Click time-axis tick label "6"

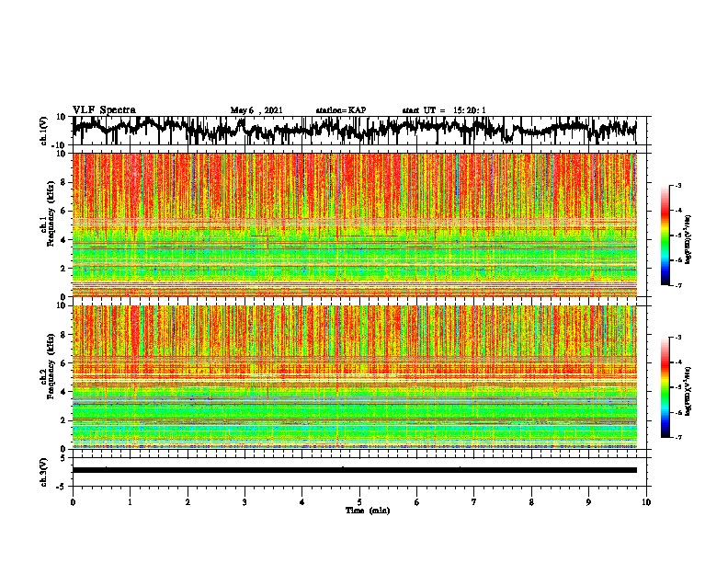click(x=417, y=502)
